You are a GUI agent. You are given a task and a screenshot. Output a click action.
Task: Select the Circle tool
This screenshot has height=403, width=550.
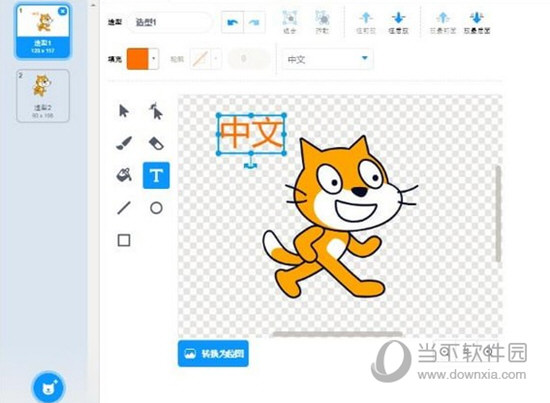click(156, 208)
